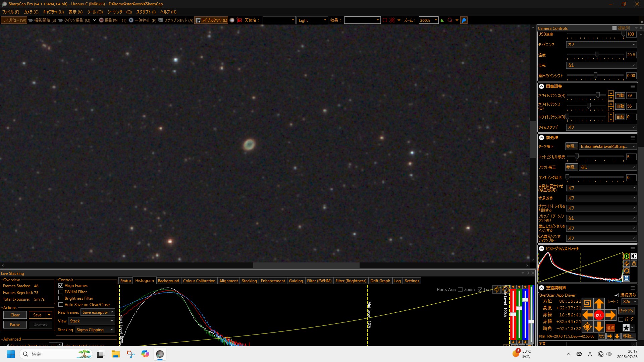The image size is (644, 362).
Task: Click the ホワイトバランス(R) slider handle
Action: (598, 96)
